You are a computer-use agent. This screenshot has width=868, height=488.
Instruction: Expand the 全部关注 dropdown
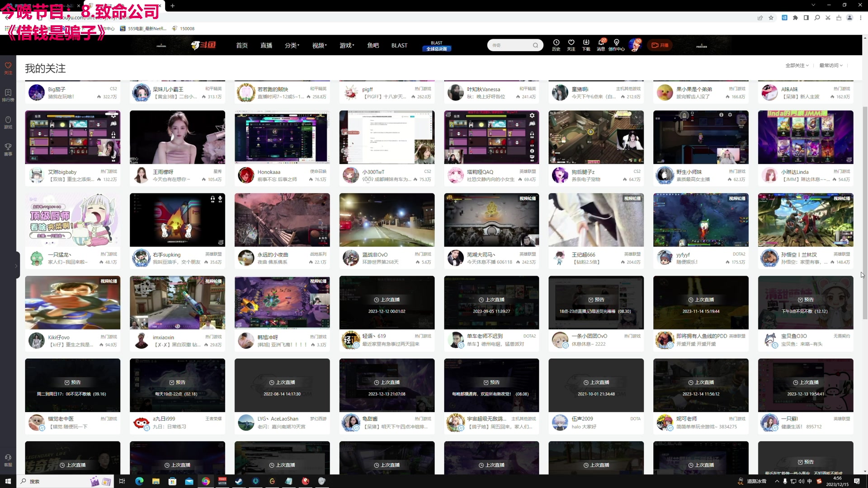coord(797,66)
